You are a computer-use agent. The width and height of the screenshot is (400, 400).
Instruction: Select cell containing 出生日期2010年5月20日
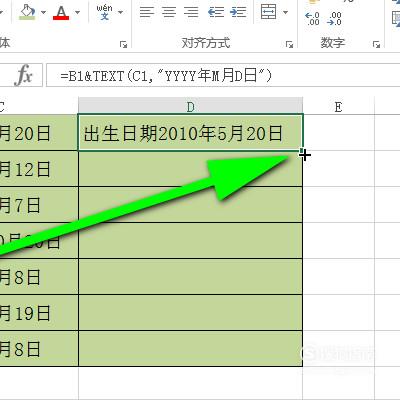(x=191, y=133)
